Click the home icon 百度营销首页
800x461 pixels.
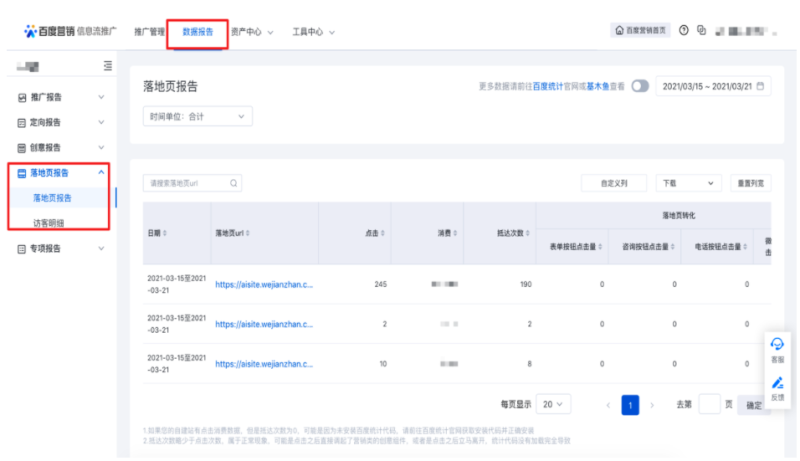[619, 31]
